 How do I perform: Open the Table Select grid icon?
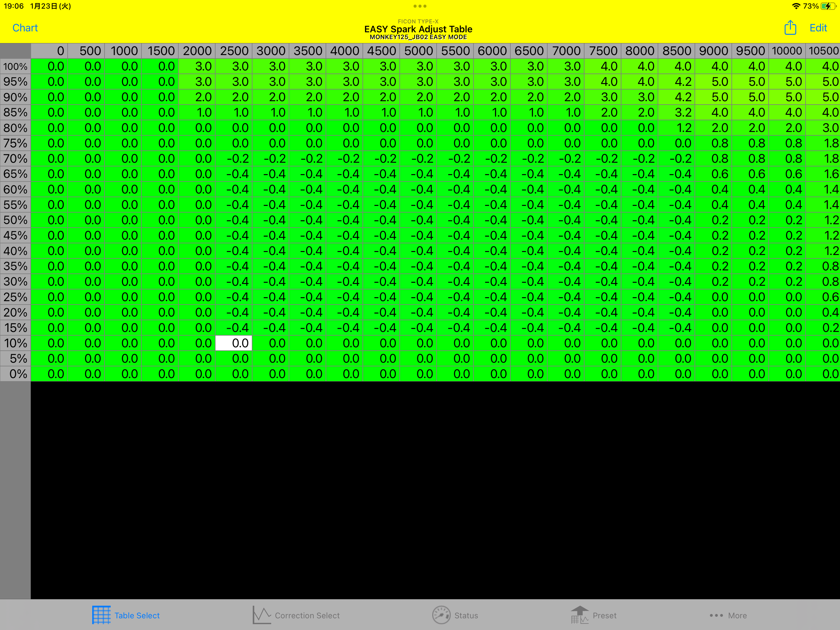101,615
